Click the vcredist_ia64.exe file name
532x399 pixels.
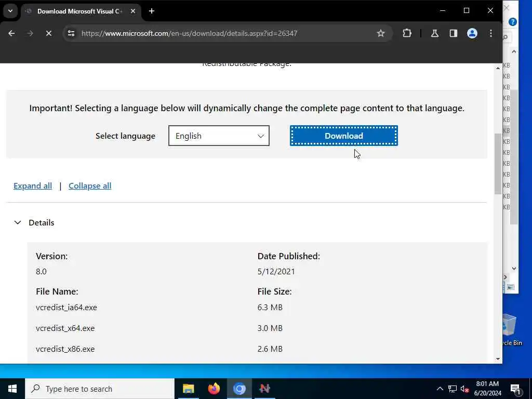(66, 308)
